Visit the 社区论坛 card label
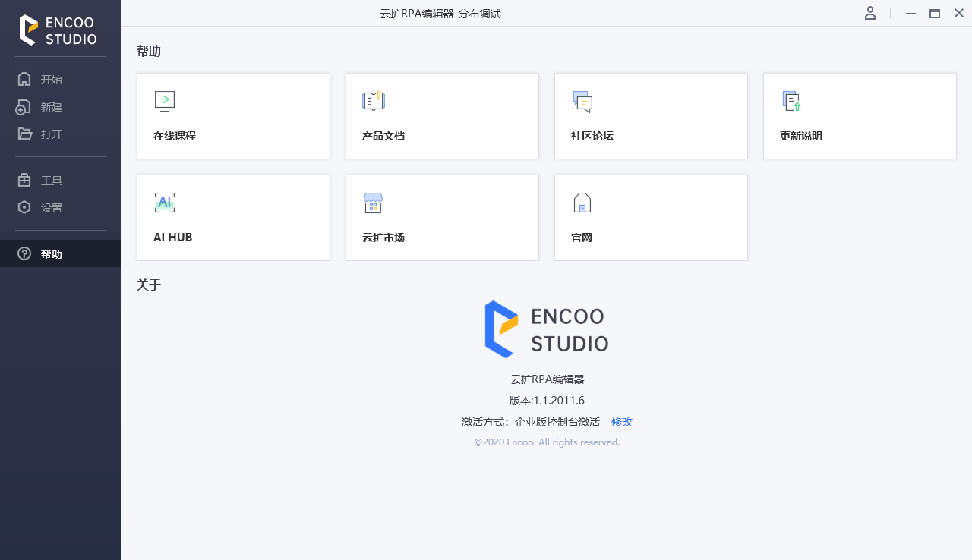972x560 pixels. tap(592, 136)
